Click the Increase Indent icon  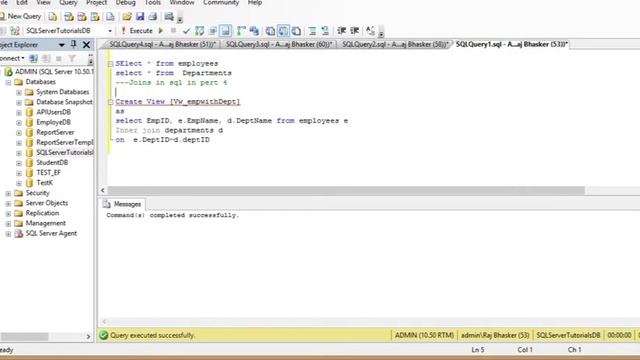pyautogui.click(x=355, y=31)
